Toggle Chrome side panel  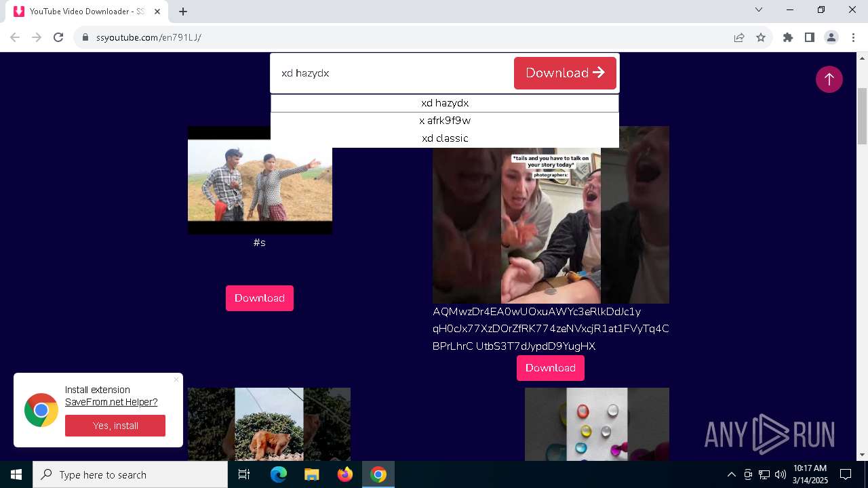[810, 37]
